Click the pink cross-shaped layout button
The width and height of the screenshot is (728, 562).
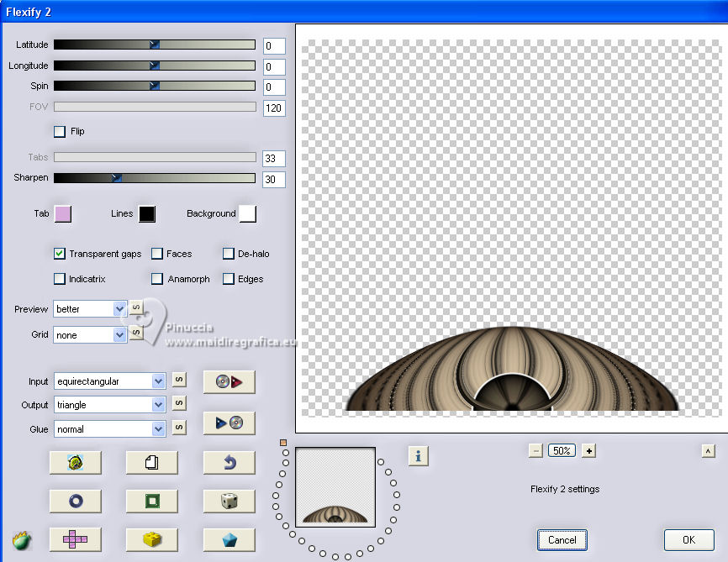point(75,539)
